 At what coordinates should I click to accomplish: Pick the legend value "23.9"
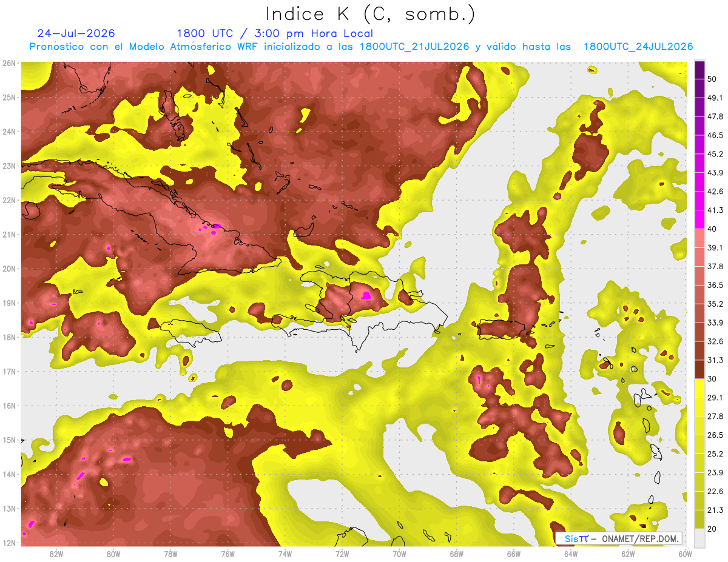715,473
